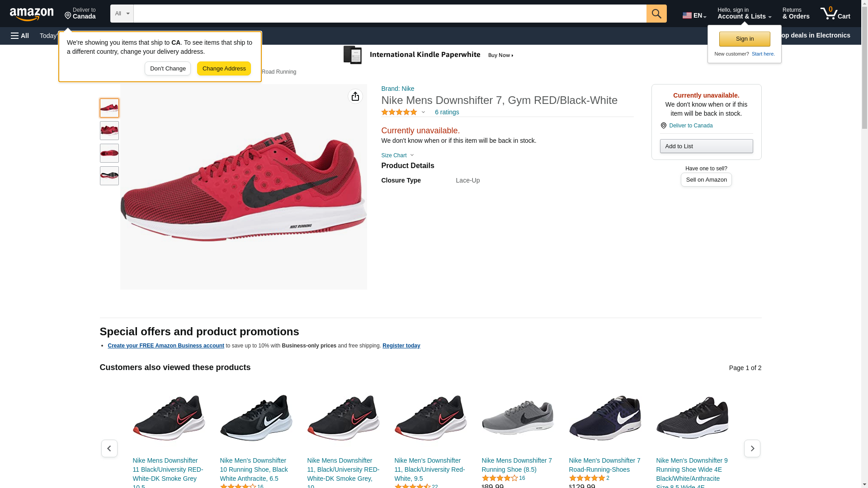Viewport: 868px width, 488px height.
Task: Open Returns & Orders
Action: (796, 14)
